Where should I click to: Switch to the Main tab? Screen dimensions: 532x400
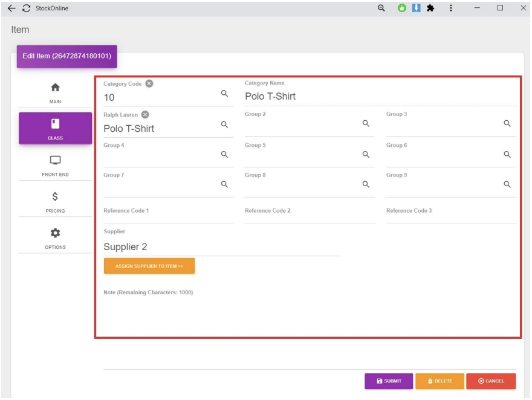(55, 92)
